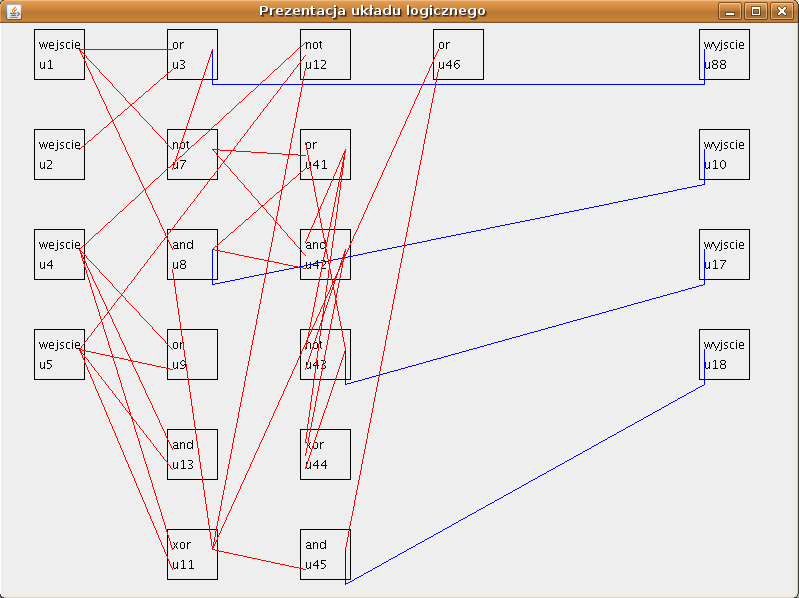Viewport: 799px width, 598px height.
Task: Select the wejscie u1 input block
Action: point(60,55)
